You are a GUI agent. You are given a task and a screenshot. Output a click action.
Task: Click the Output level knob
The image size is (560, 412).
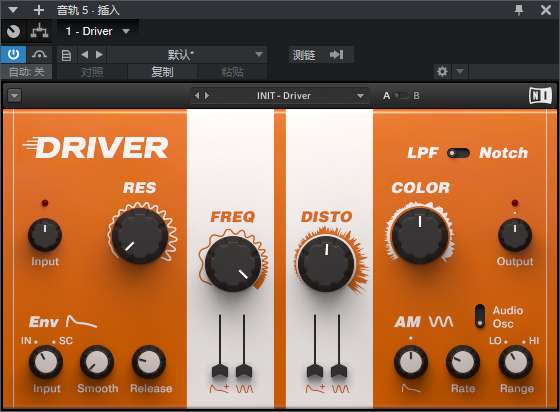pos(515,235)
